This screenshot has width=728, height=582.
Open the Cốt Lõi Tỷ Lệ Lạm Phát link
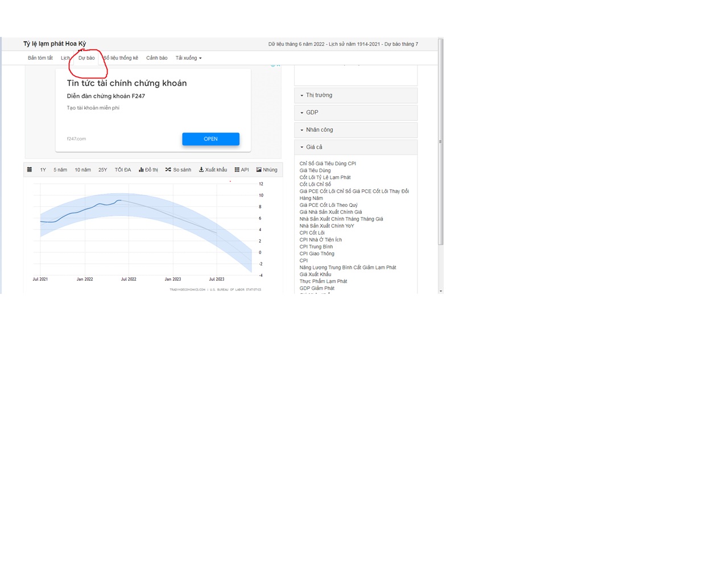pyautogui.click(x=325, y=177)
